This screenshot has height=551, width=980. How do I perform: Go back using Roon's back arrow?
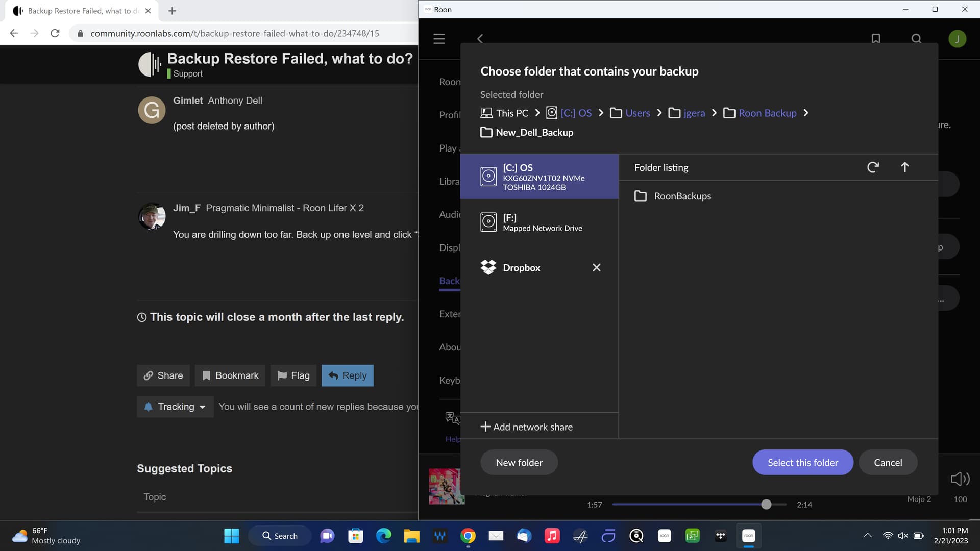(x=480, y=39)
